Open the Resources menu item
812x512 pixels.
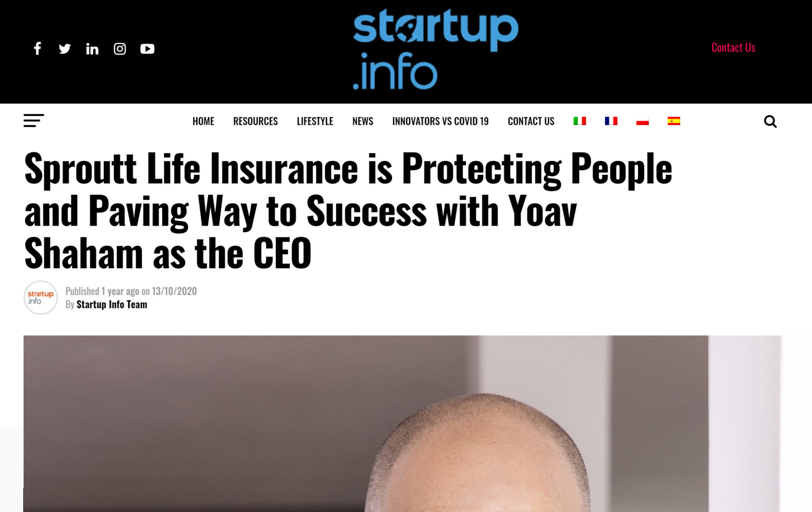pyautogui.click(x=255, y=121)
